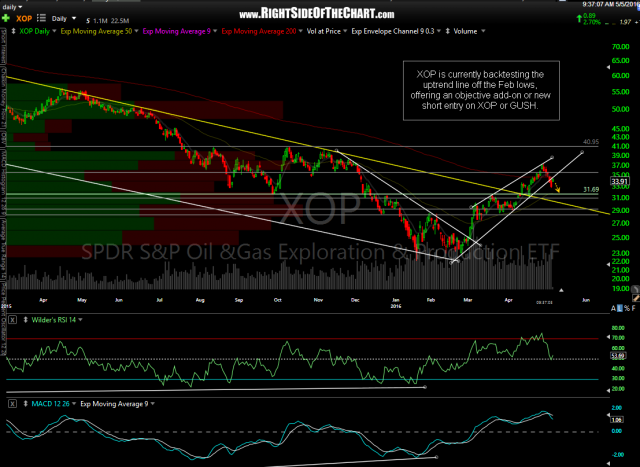This screenshot has width=640, height=467.
Task: Click the 1.97 value at top right
Action: (625, 22)
